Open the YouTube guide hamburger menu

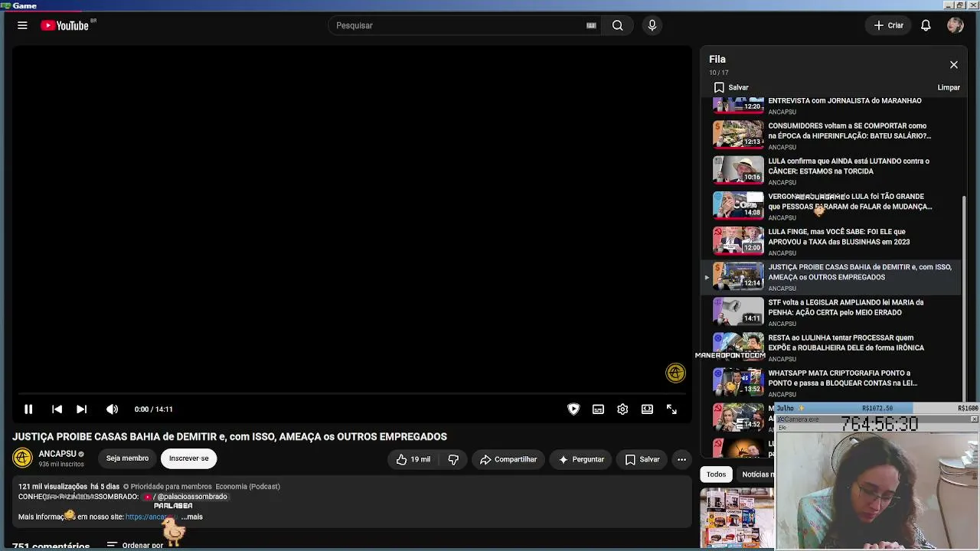(22, 25)
